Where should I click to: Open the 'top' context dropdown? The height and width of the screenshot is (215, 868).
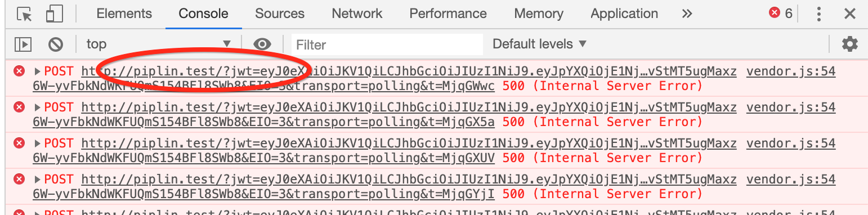[158, 44]
